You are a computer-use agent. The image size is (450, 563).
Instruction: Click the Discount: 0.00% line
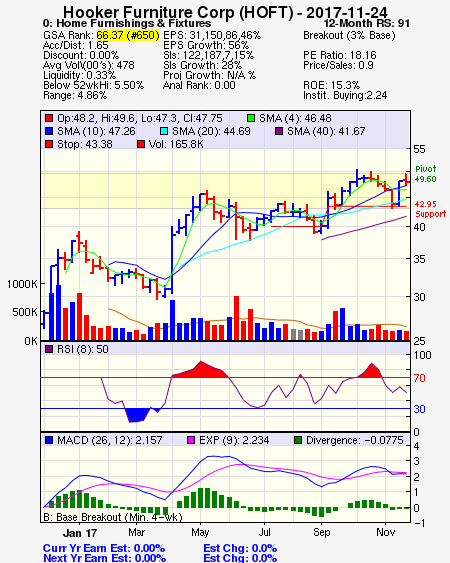[81, 55]
